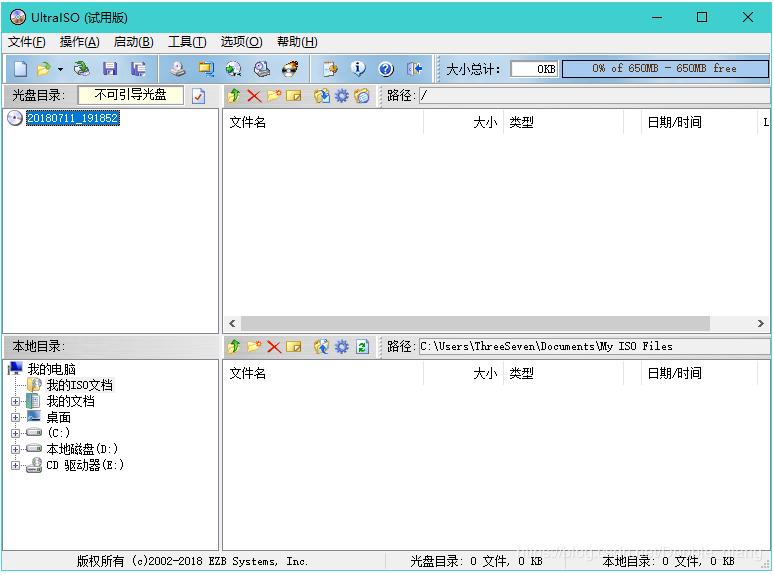Click the local pane New Folder icon
Viewport: 774px width, 575px height.
coord(254,347)
